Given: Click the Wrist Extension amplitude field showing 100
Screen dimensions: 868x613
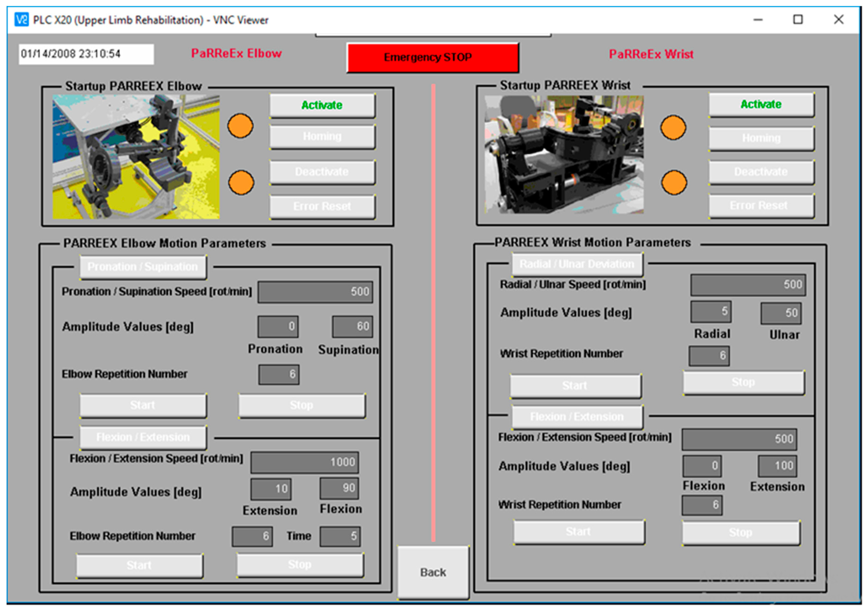Looking at the screenshot, I should point(777,466).
